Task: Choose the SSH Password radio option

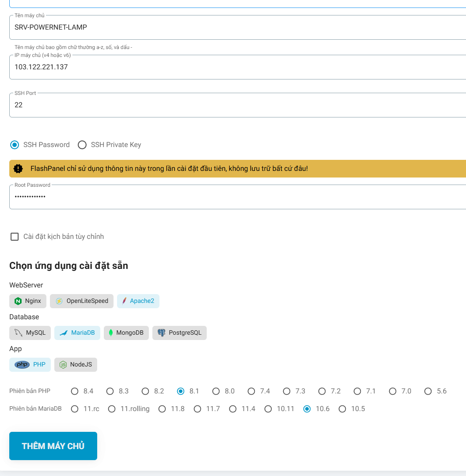Action: click(15, 145)
